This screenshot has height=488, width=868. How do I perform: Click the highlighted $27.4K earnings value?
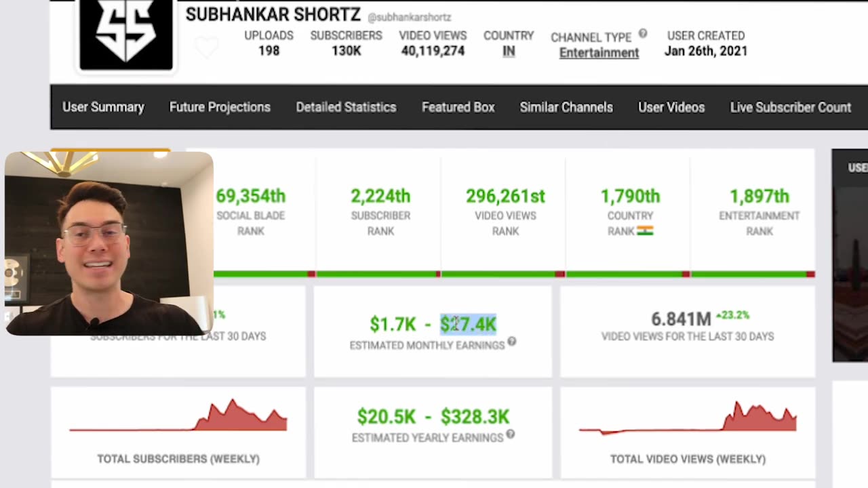[469, 325]
